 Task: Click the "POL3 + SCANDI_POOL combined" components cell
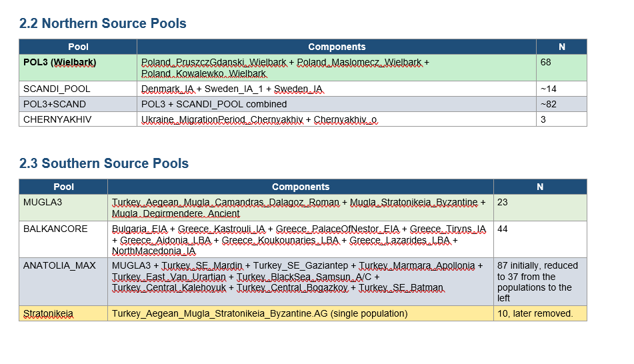[214, 104]
